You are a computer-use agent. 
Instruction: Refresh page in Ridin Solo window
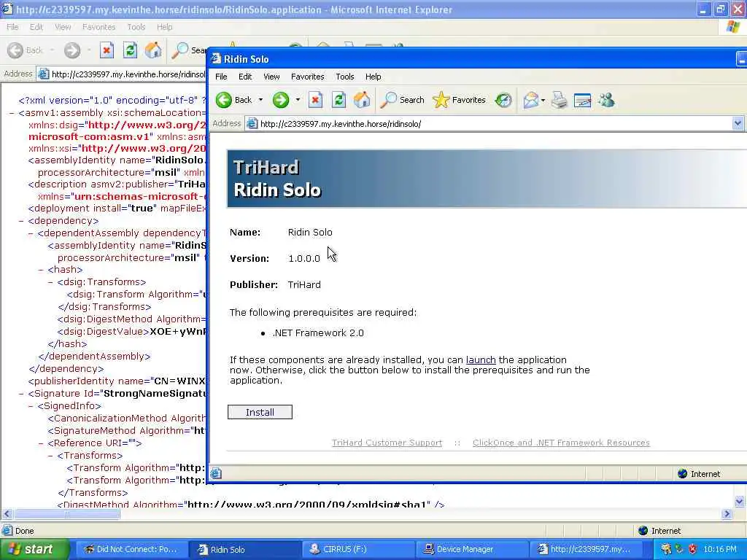click(338, 100)
